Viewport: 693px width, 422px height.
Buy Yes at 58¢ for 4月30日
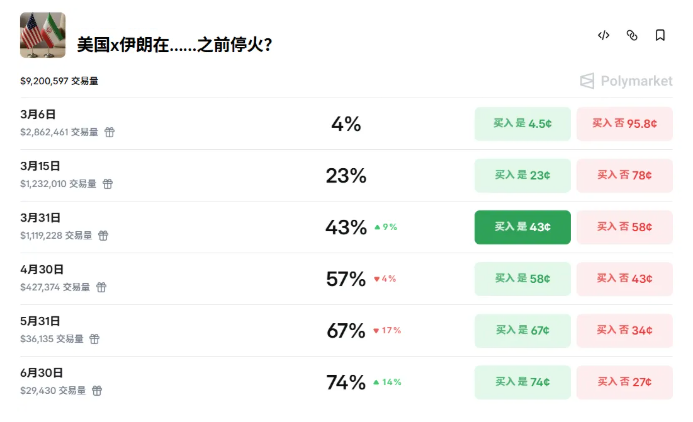click(522, 278)
